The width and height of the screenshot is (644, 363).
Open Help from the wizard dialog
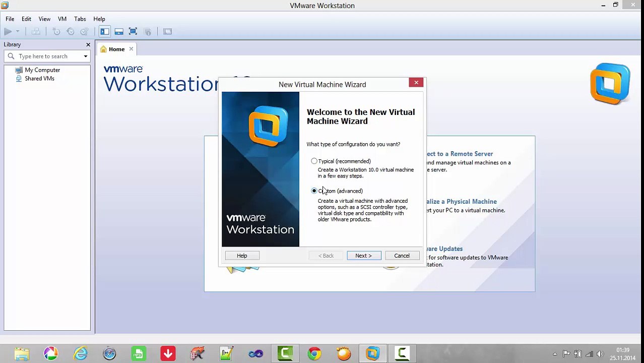(242, 256)
